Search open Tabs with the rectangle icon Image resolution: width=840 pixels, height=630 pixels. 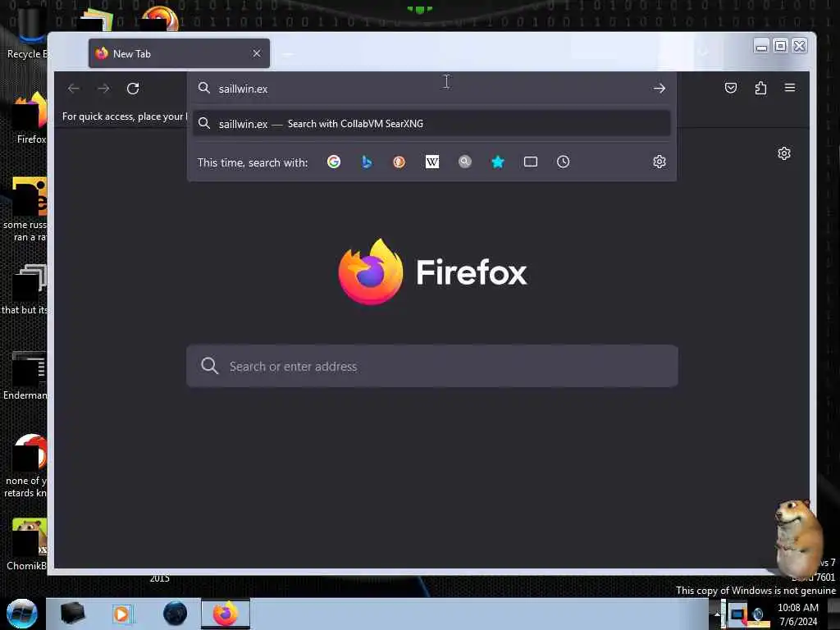pos(531,162)
